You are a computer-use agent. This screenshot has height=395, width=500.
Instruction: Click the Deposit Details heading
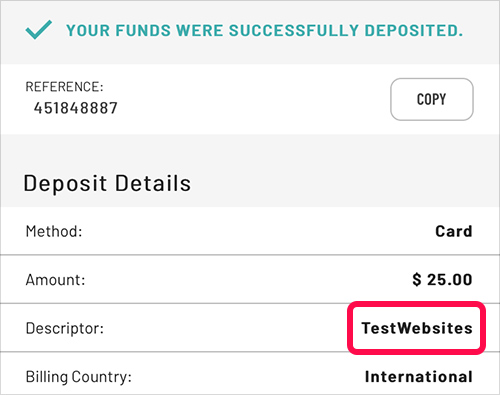[107, 183]
